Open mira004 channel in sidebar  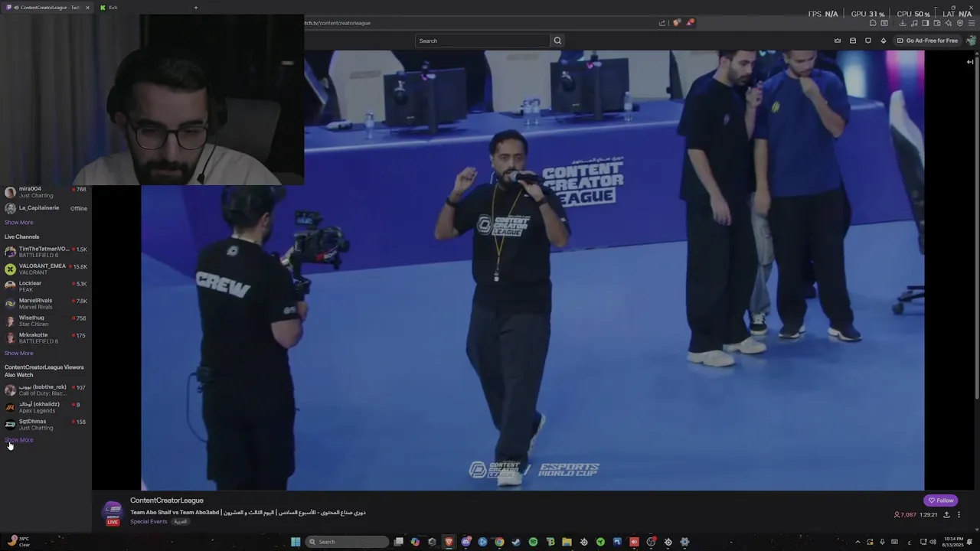point(46,192)
